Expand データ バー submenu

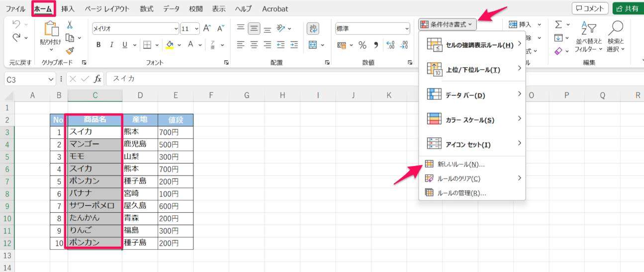click(472, 94)
